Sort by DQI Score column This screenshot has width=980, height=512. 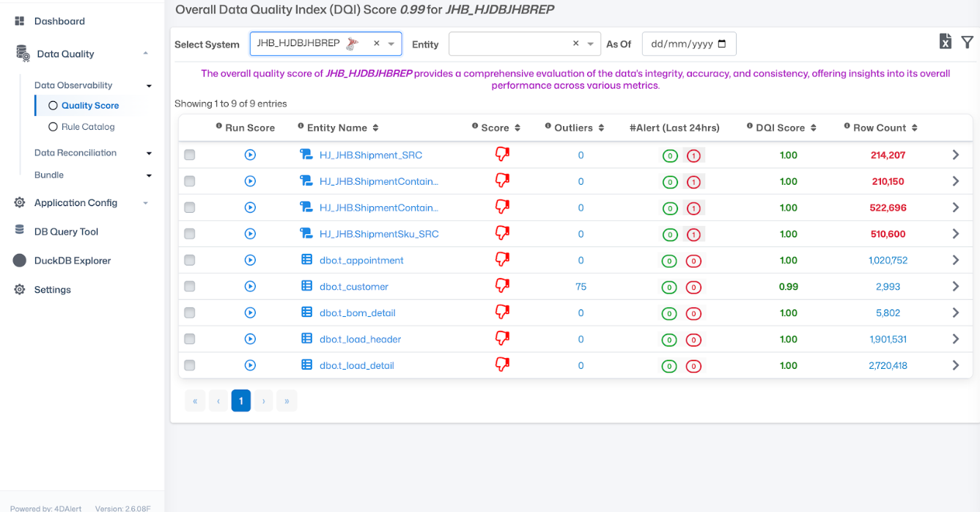coord(812,128)
